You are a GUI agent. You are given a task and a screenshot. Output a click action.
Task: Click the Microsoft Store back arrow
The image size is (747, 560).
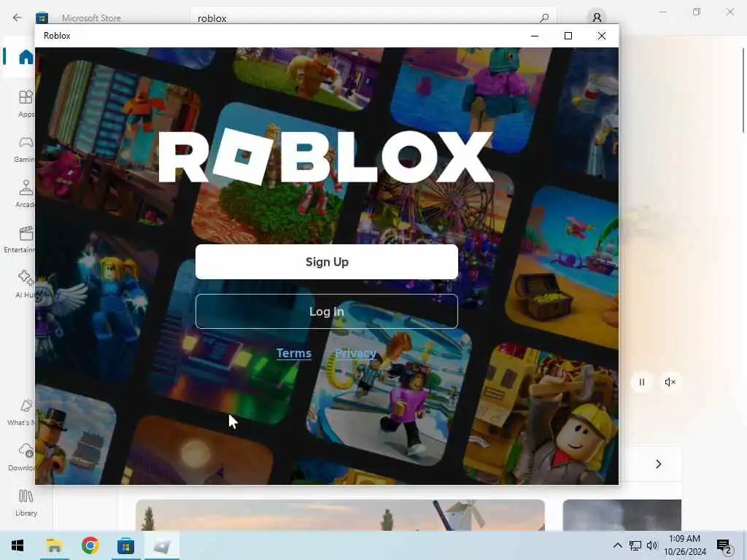point(18,17)
